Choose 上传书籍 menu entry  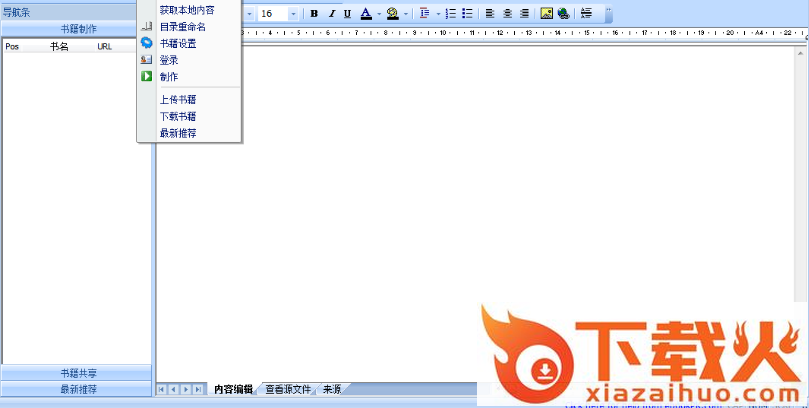click(177, 99)
